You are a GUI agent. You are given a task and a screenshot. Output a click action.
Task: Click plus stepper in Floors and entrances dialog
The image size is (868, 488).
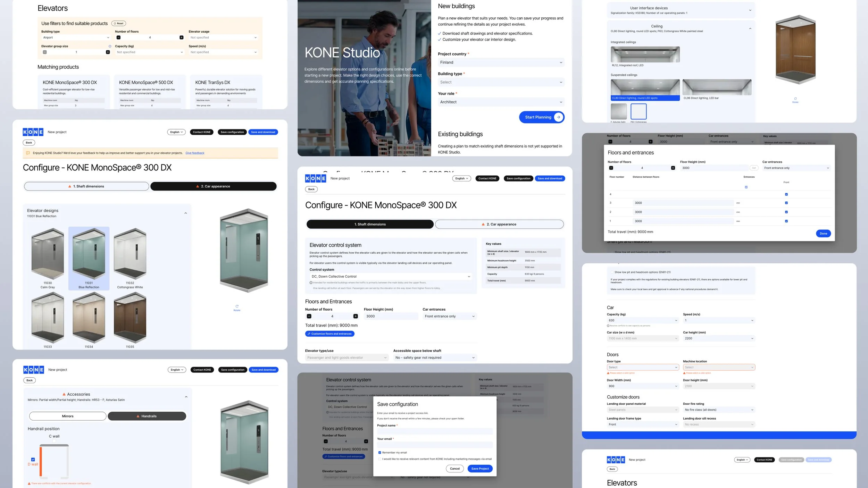[673, 168]
